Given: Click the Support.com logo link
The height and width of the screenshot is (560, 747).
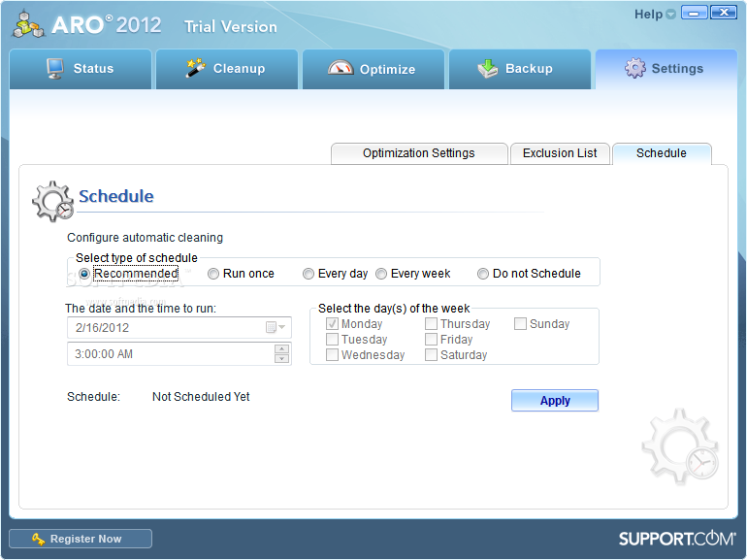Looking at the screenshot, I should click(x=676, y=539).
